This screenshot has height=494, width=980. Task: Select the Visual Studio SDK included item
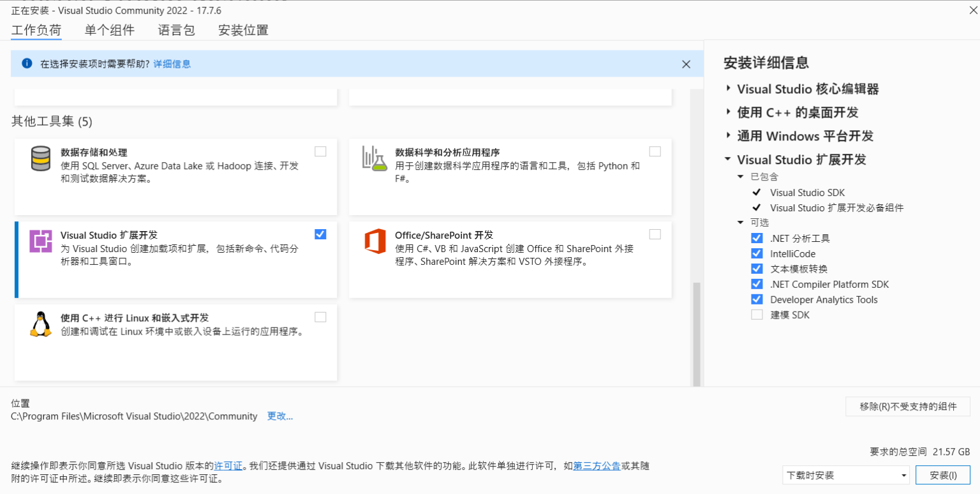click(807, 192)
